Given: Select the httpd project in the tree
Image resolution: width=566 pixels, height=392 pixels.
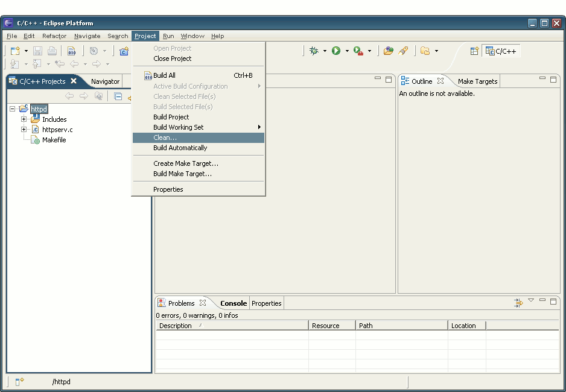Looking at the screenshot, I should coord(39,109).
